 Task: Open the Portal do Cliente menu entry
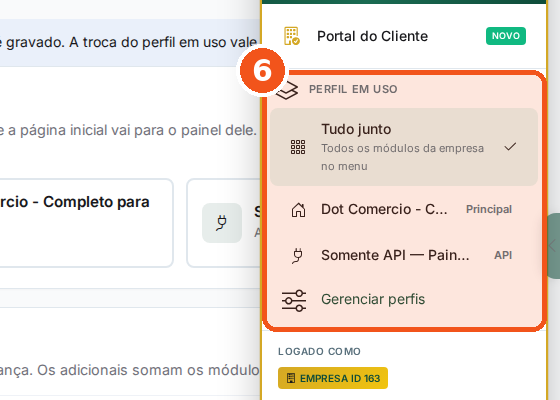404,36
